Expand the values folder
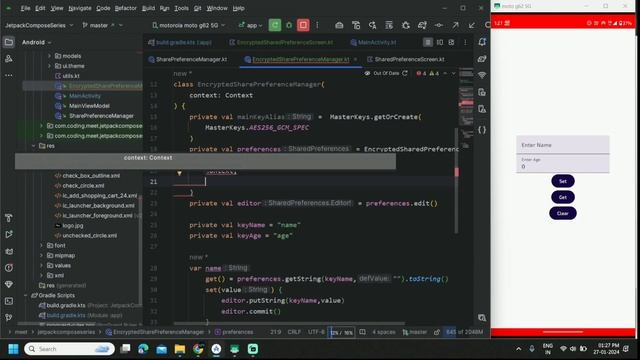Image resolution: width=640 pixels, height=360 pixels. (x=41, y=266)
